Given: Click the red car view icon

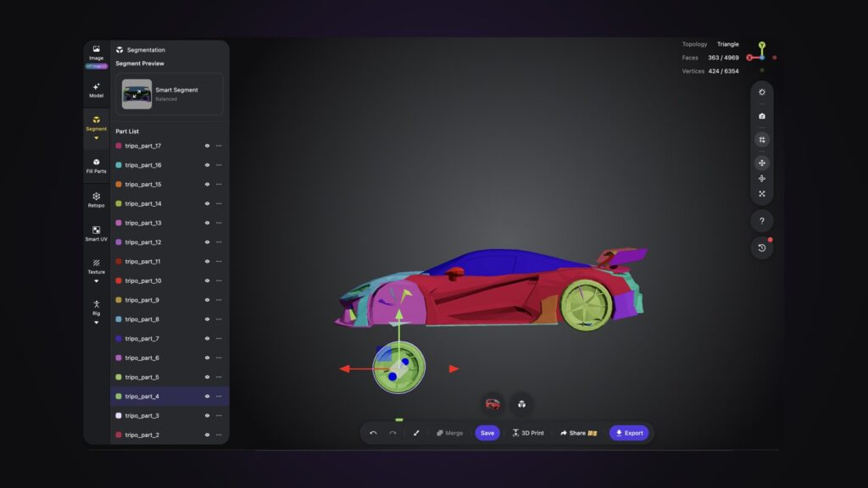Looking at the screenshot, I should click(492, 404).
